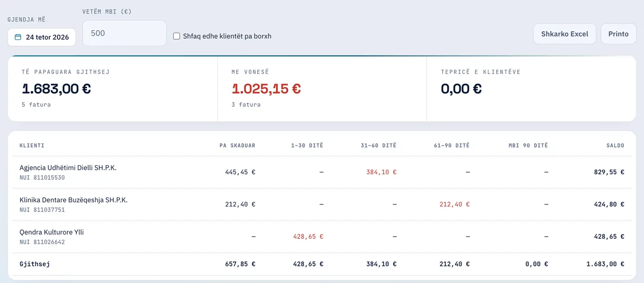The height and width of the screenshot is (283, 644).
Task: Click the 31–60 DITË column header
Action: coord(378,146)
